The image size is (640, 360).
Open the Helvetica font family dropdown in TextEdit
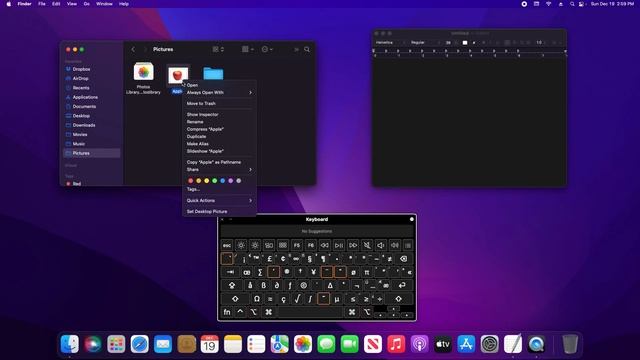(390, 42)
